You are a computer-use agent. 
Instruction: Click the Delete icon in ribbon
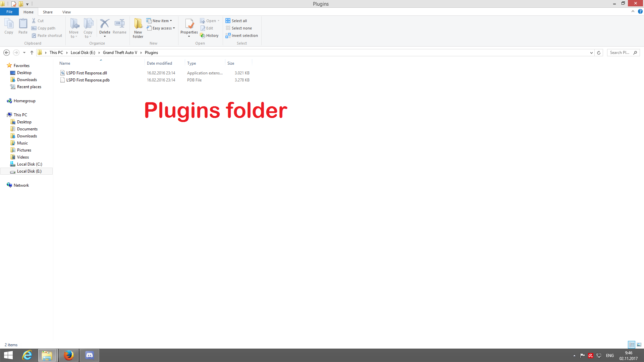click(x=105, y=24)
